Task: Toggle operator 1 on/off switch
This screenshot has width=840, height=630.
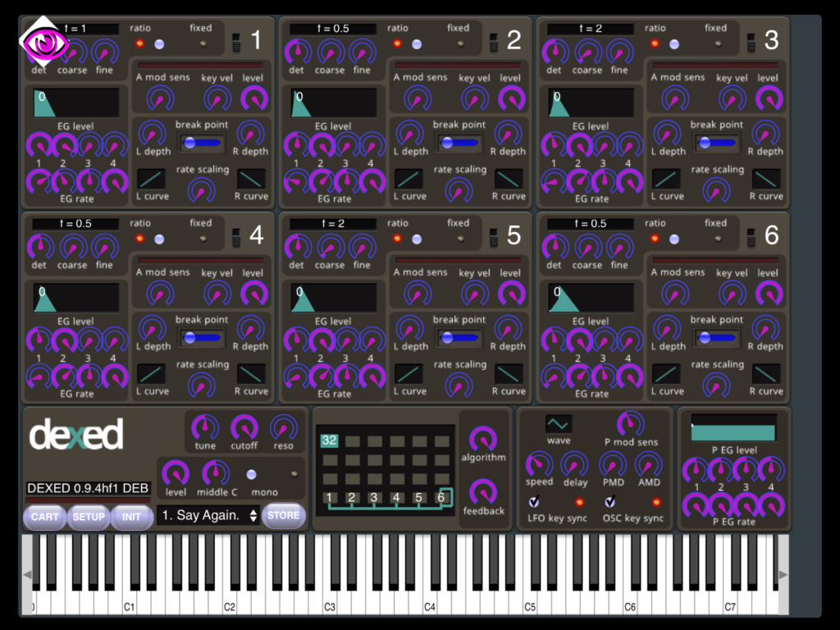Action: click(x=236, y=43)
